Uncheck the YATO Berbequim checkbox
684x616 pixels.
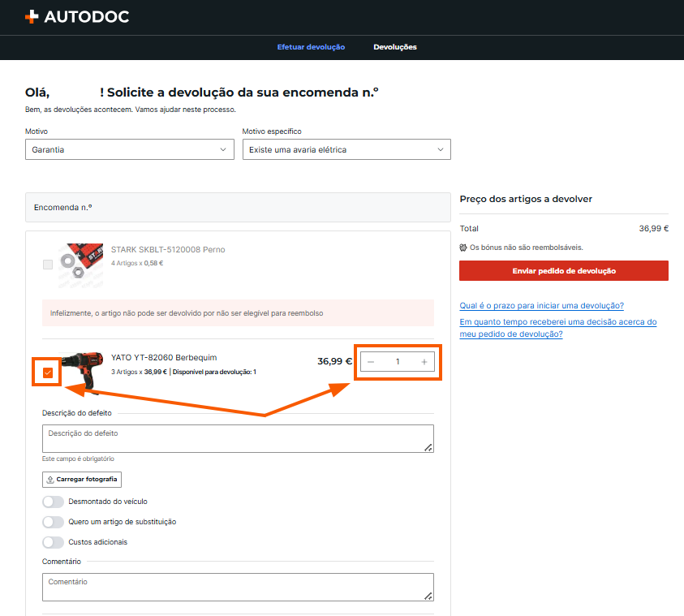(x=48, y=373)
